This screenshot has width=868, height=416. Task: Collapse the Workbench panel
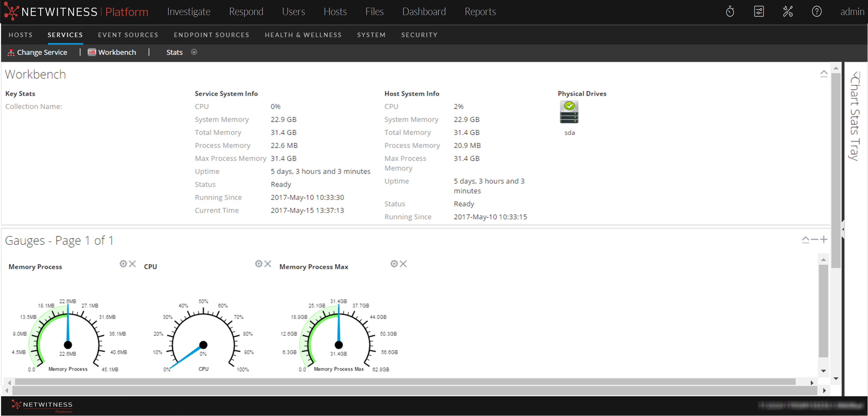[x=824, y=73]
